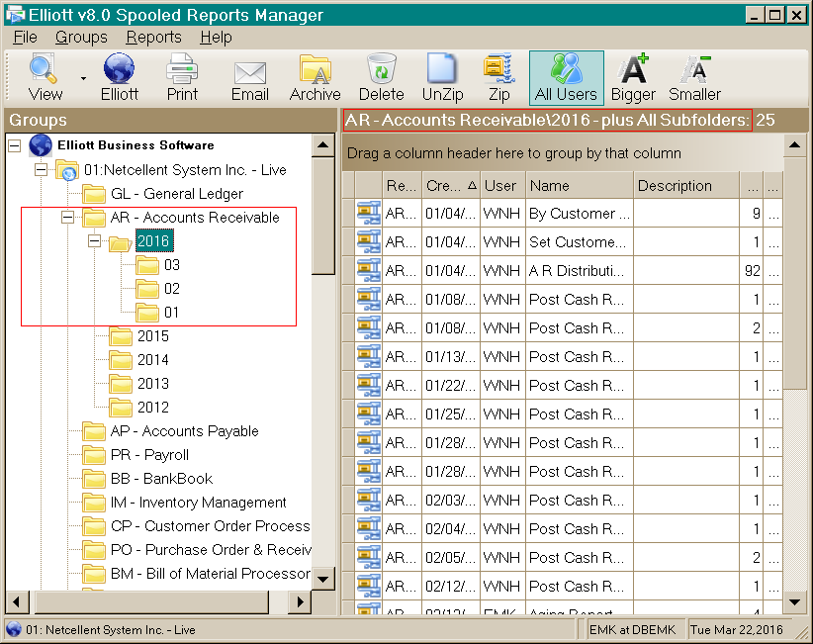Print the selected spooled report
The width and height of the screenshot is (813, 644).
(x=182, y=78)
